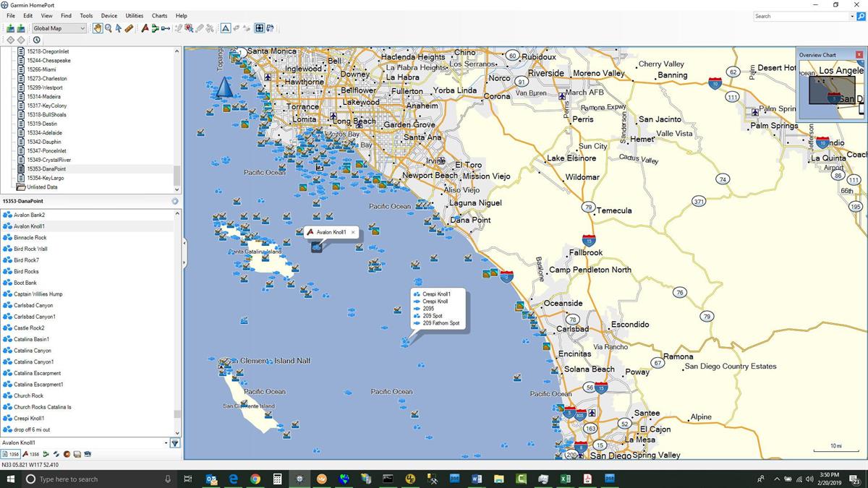This screenshot has width=868, height=488.
Task: Select the New Route tool
Action: tap(155, 28)
